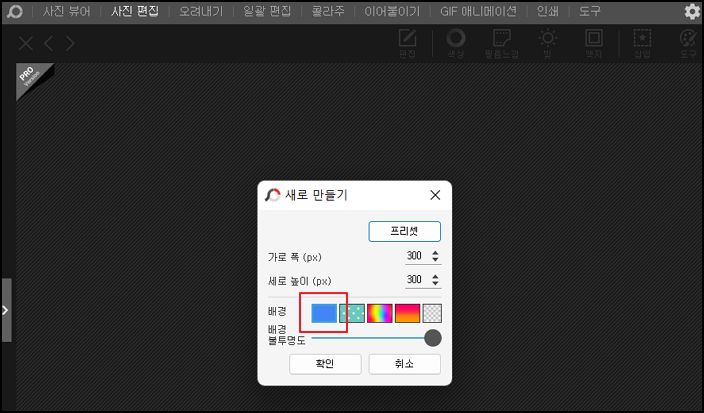The width and height of the screenshot is (704, 413).
Task: Select the 색상 color tool icon
Action: (455, 44)
